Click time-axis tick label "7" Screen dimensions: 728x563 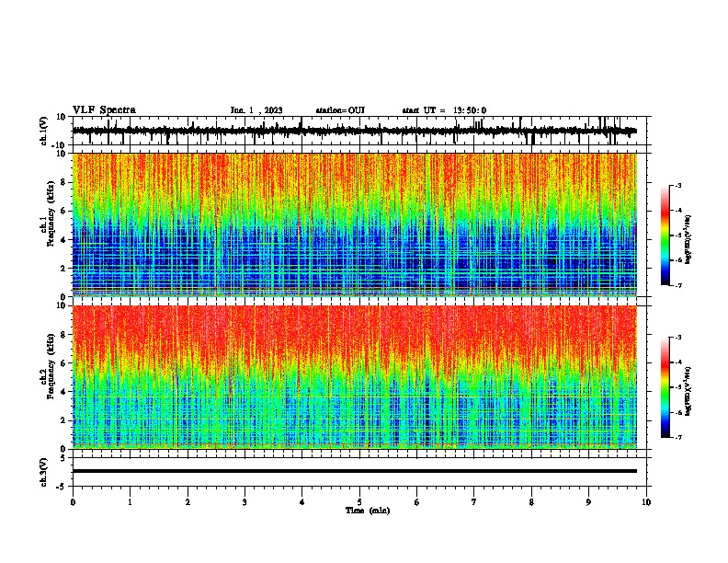click(474, 502)
